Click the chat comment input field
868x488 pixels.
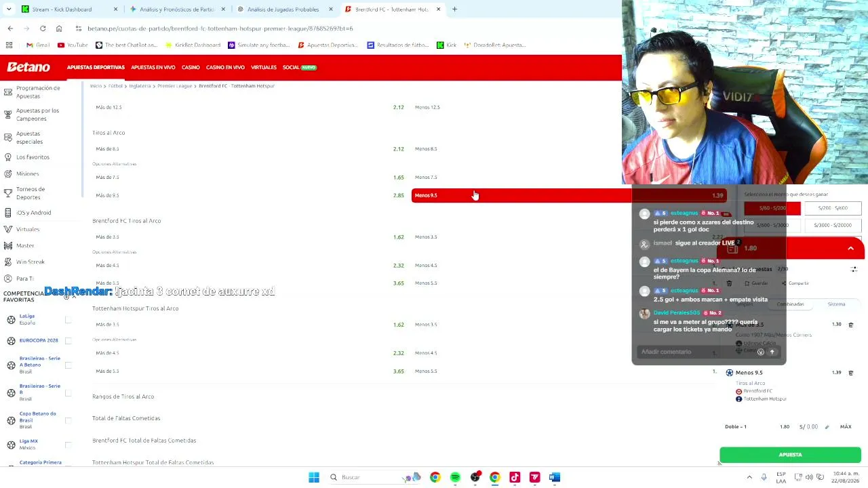click(697, 352)
